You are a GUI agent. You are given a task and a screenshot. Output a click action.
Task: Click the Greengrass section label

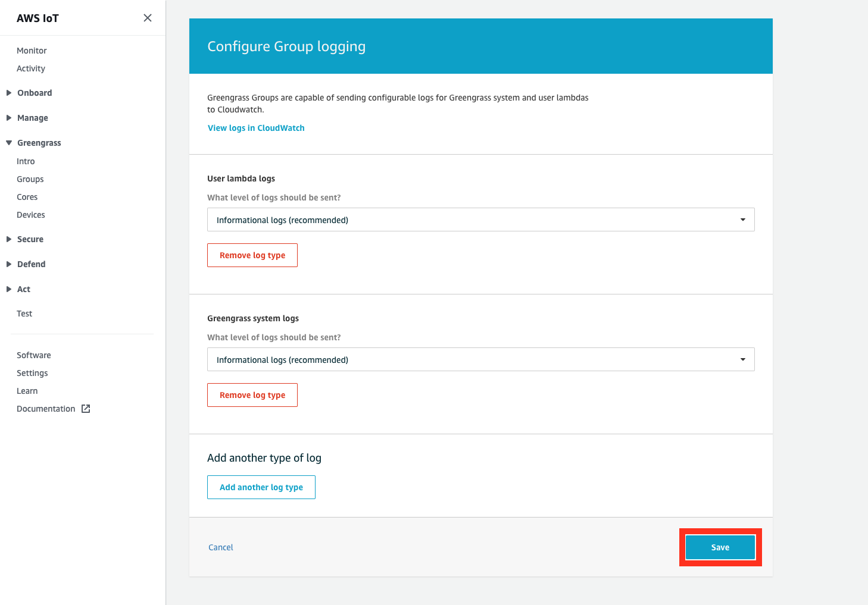(x=39, y=143)
